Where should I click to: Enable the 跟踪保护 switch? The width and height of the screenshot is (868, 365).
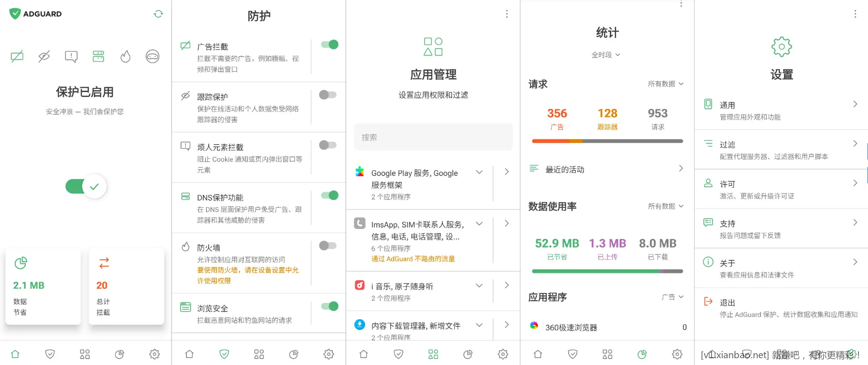(x=328, y=95)
